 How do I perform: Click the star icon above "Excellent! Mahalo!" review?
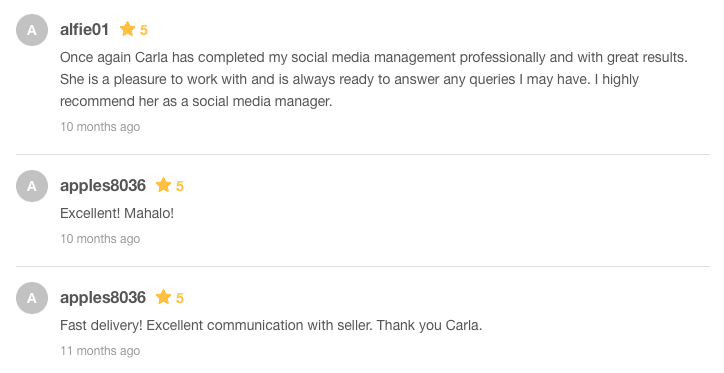(x=163, y=185)
